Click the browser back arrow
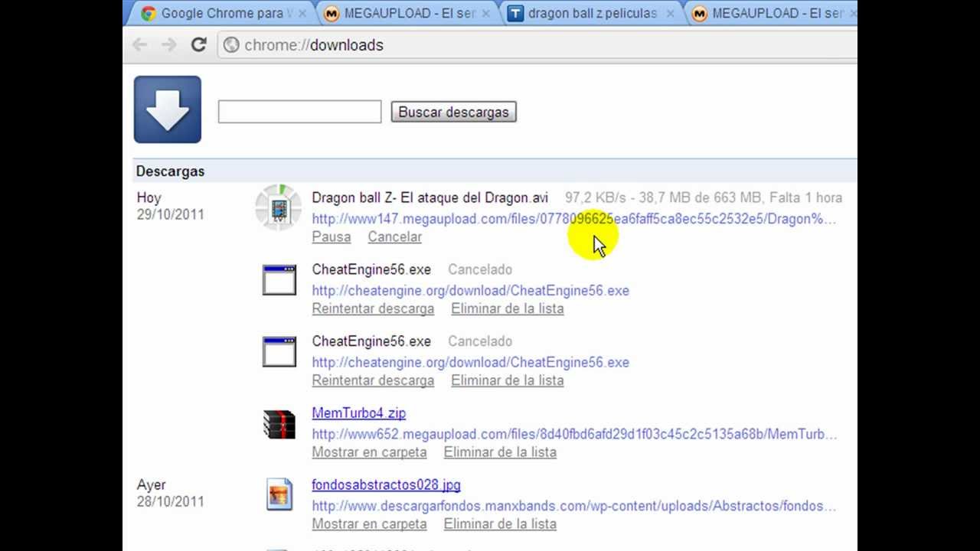 point(139,44)
